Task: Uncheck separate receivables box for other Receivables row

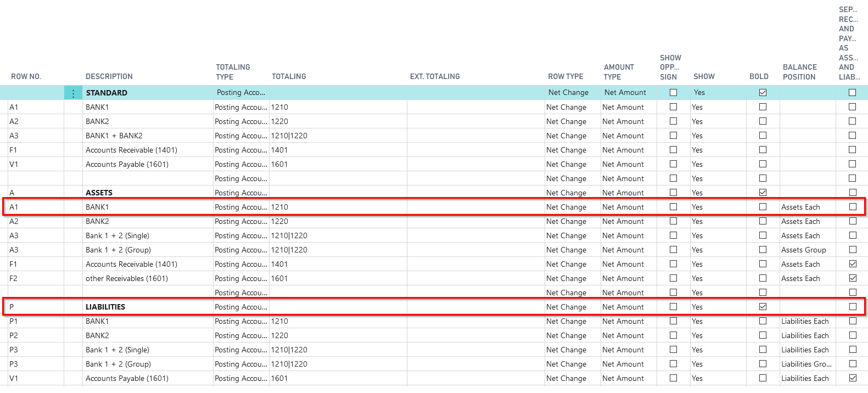Action: pos(852,278)
